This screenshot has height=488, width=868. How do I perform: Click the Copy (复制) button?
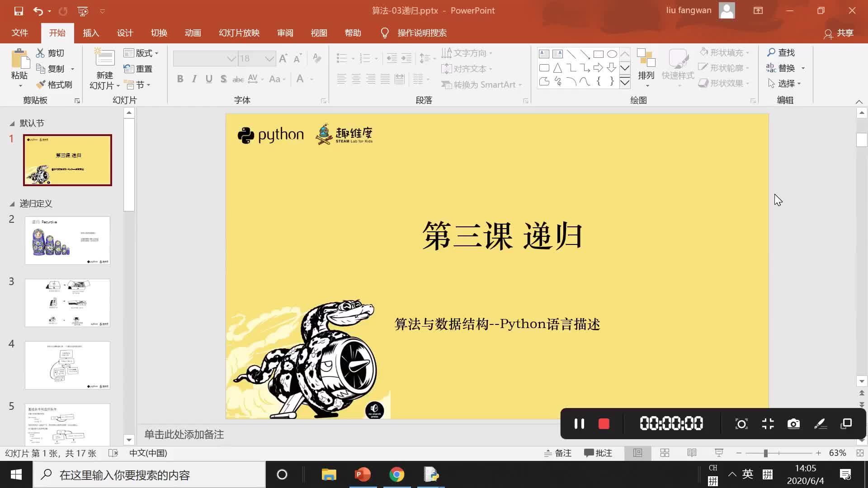tap(51, 69)
